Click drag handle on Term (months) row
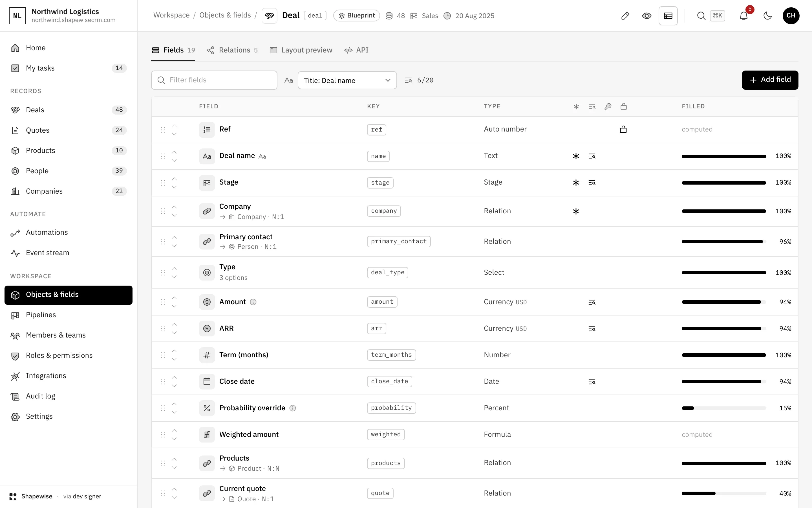The image size is (812, 508). coord(163,355)
